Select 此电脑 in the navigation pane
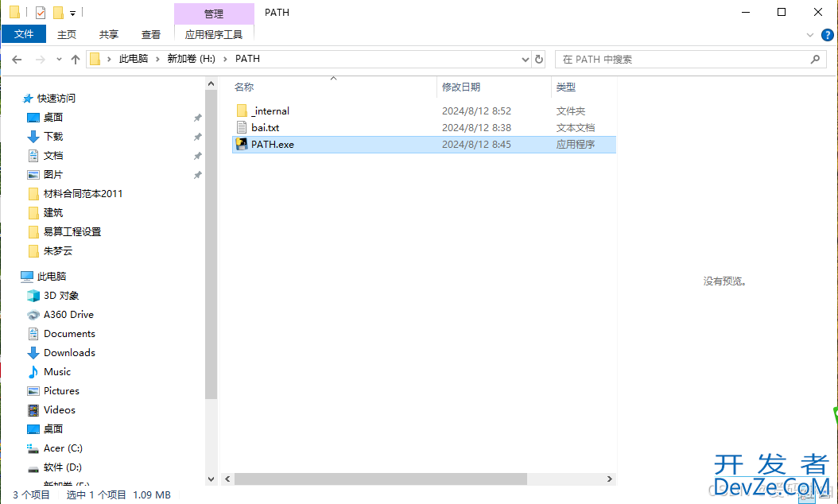This screenshot has width=838, height=504. [52, 277]
